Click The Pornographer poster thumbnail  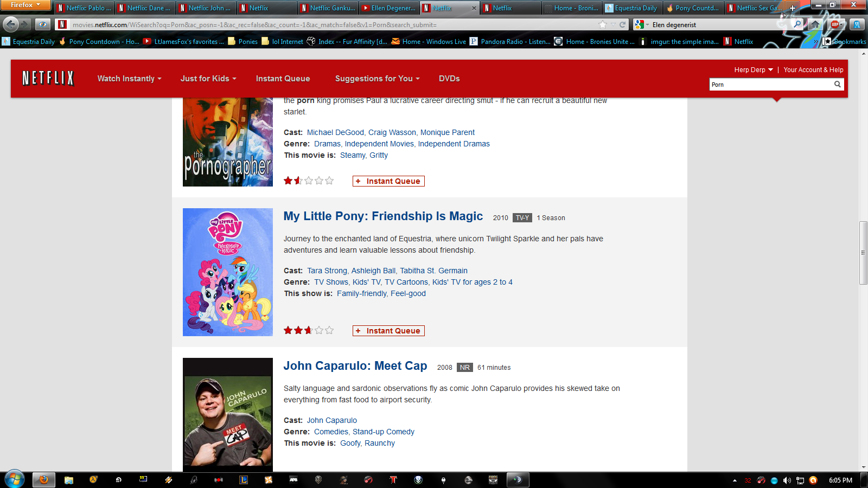pyautogui.click(x=228, y=142)
